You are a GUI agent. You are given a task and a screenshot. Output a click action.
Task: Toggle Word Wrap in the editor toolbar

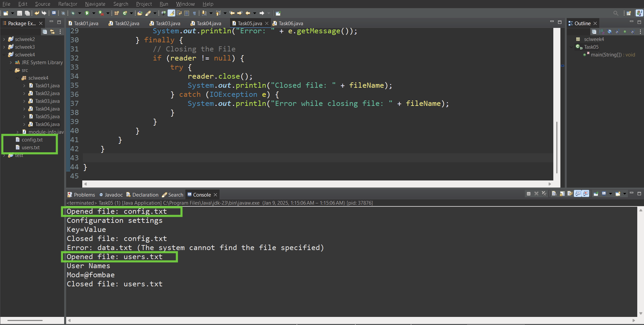click(179, 13)
